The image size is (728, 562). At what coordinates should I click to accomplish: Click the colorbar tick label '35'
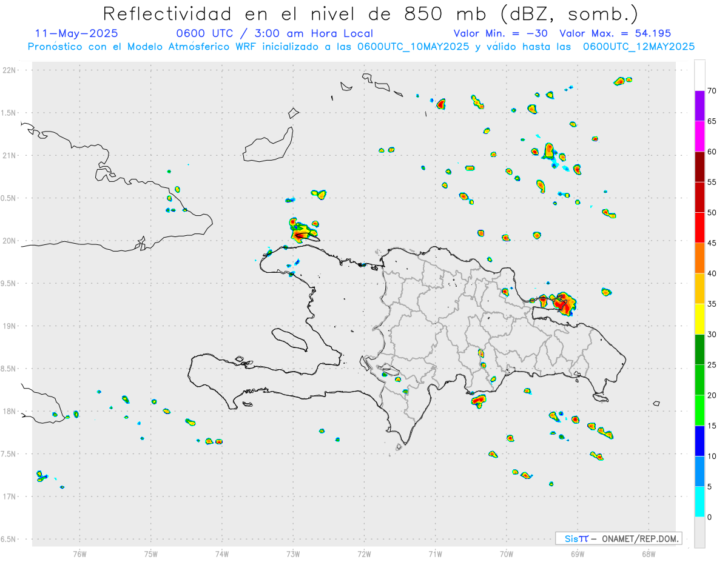pyautogui.click(x=712, y=304)
